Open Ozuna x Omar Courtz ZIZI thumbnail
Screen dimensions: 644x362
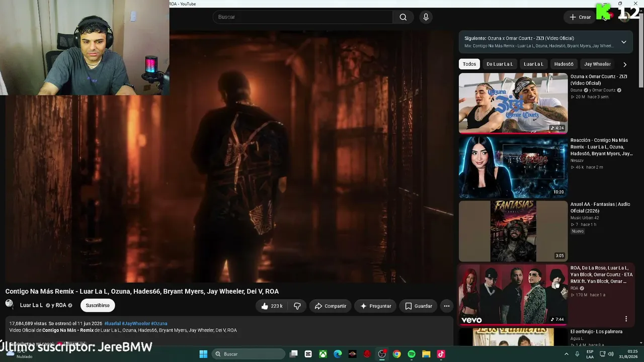click(x=513, y=103)
